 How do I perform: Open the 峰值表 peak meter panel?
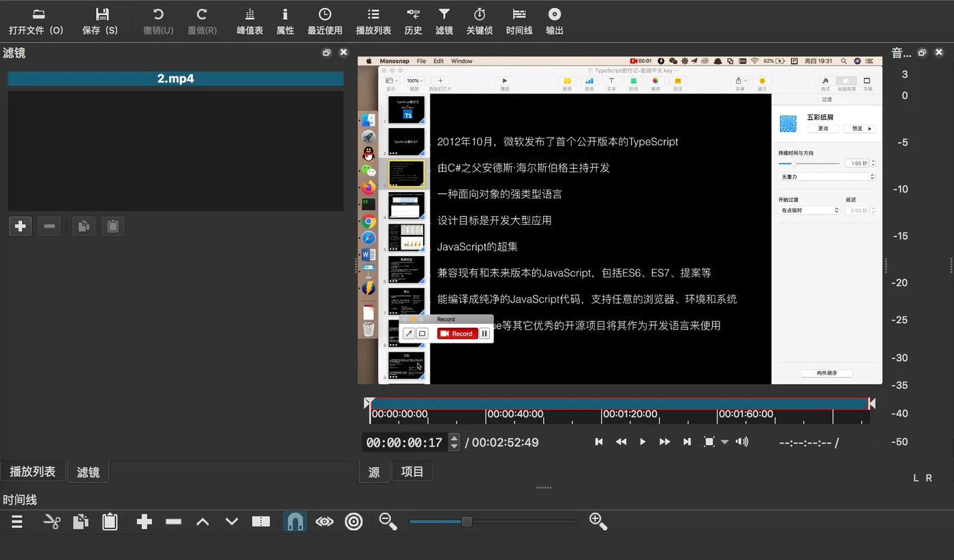coord(249,22)
